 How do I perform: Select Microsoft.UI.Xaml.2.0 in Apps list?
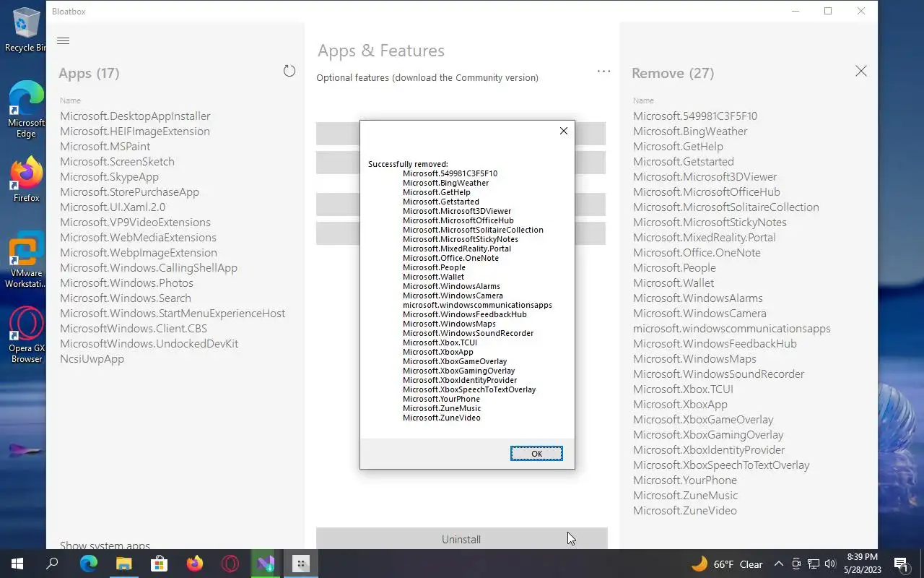[x=113, y=207]
